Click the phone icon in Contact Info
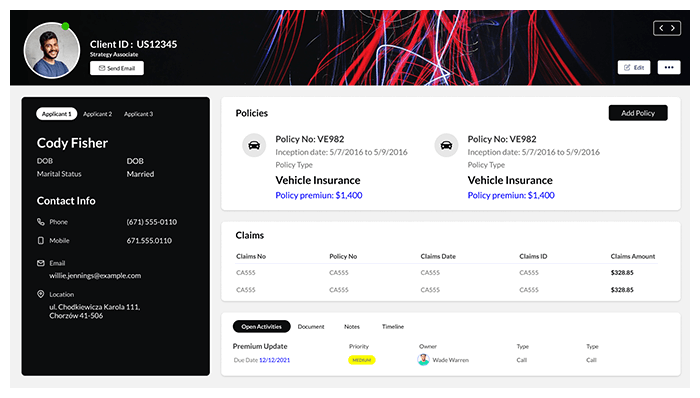 41,222
